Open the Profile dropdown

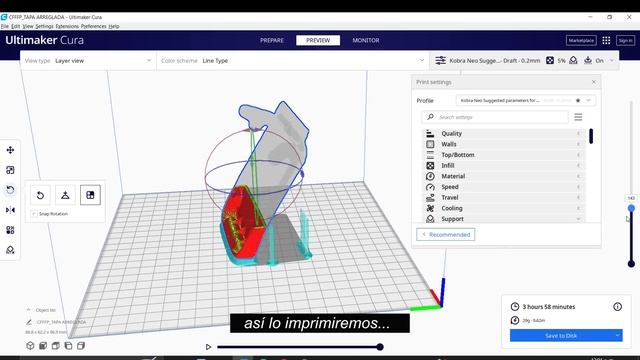(x=526, y=100)
